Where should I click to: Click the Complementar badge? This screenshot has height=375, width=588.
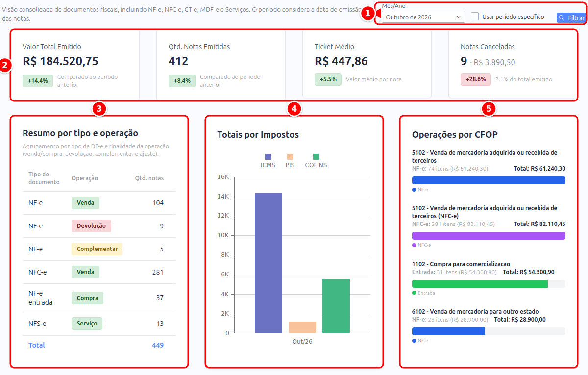coord(97,249)
